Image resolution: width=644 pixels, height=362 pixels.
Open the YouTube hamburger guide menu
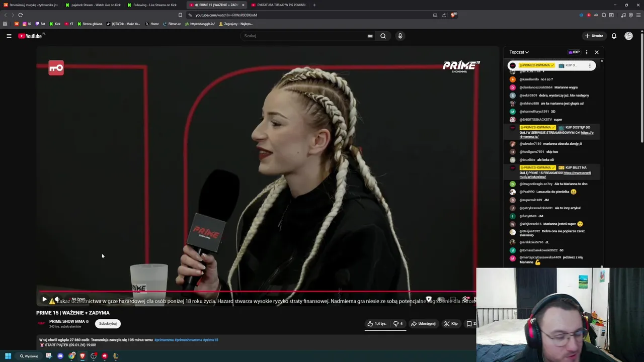9,36
